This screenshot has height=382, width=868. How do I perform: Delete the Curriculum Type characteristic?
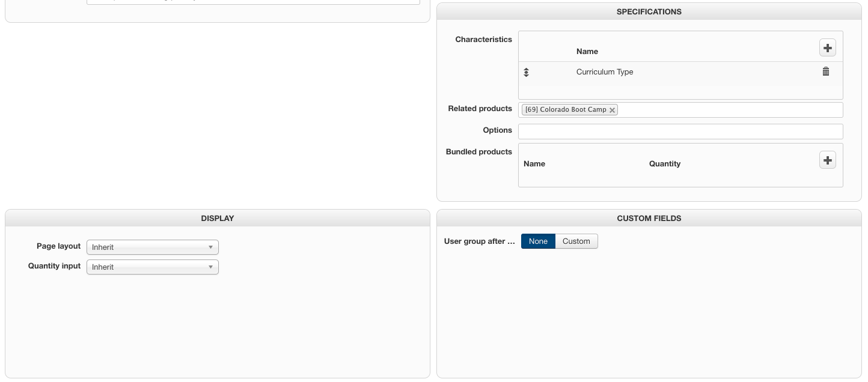(826, 71)
